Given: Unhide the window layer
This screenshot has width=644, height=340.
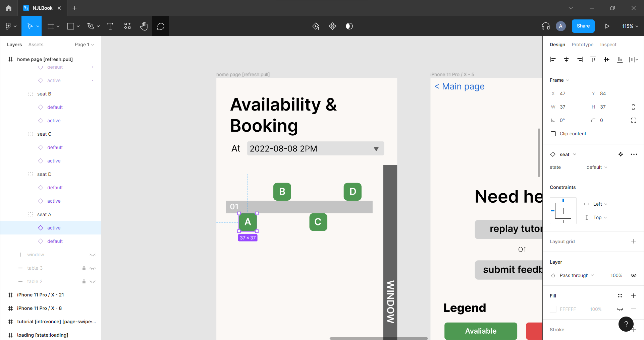Looking at the screenshot, I should pyautogui.click(x=93, y=255).
